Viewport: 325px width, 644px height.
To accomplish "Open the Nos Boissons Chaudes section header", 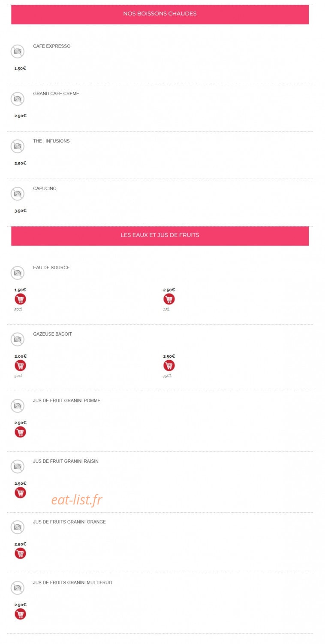I will (160, 14).
